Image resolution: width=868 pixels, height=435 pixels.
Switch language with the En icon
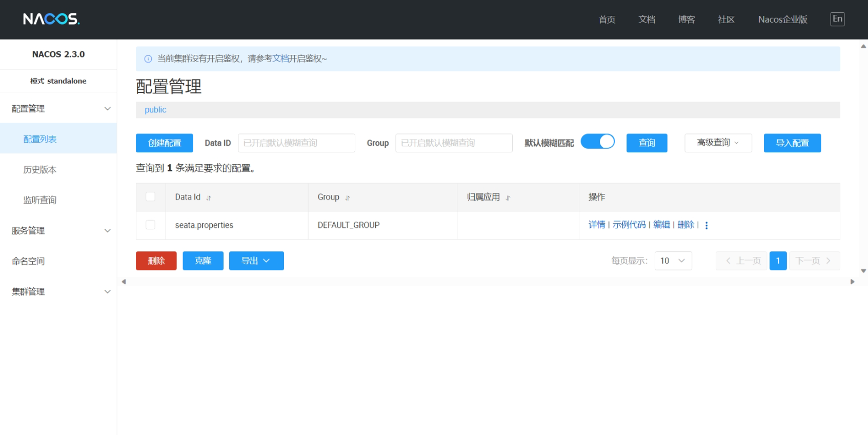point(837,19)
